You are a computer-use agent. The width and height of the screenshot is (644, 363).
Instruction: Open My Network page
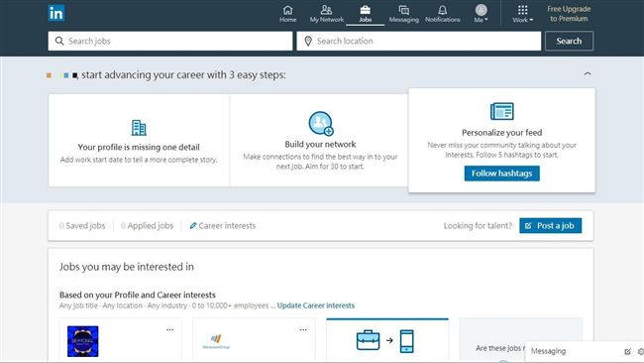(327, 14)
